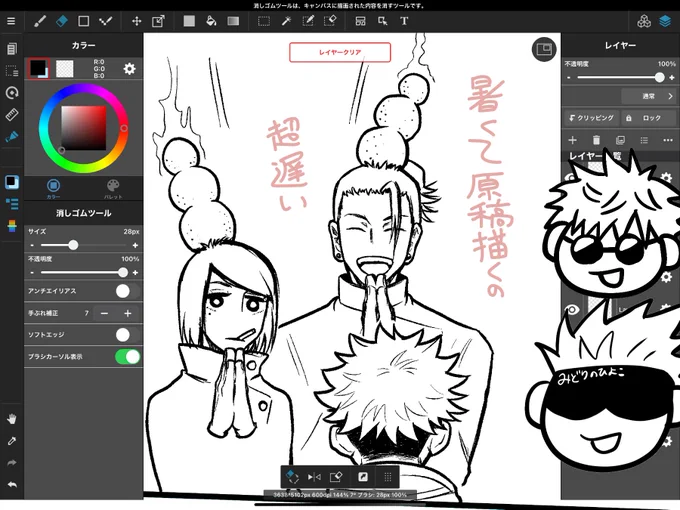Screen dimensions: 680x510
Task: Select the Operation tool
Action: (x=382, y=21)
